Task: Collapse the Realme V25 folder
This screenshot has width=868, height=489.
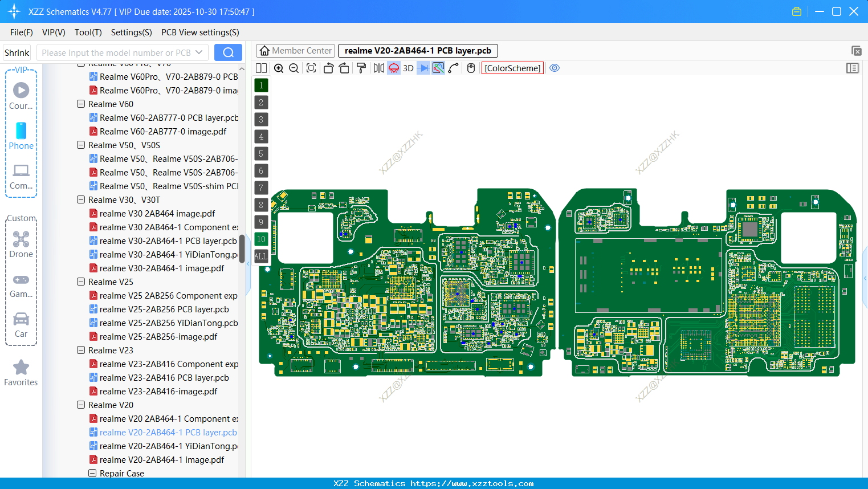Action: pyautogui.click(x=81, y=282)
